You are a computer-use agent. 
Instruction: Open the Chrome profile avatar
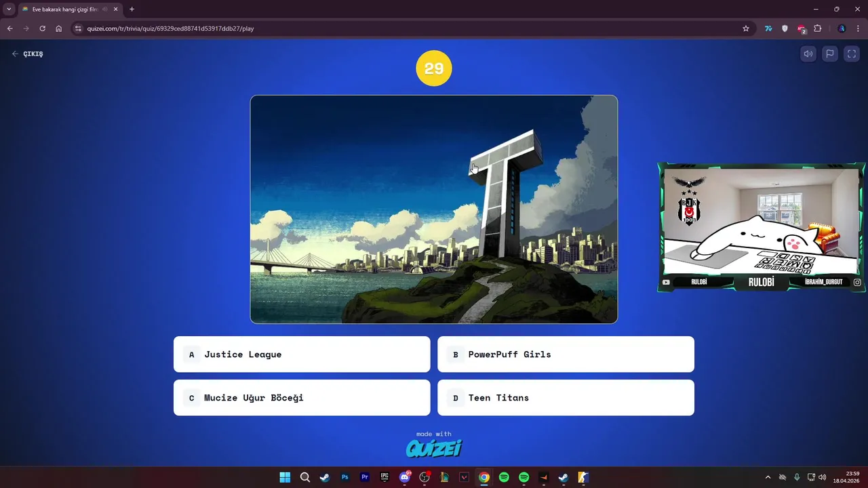pyautogui.click(x=842, y=28)
